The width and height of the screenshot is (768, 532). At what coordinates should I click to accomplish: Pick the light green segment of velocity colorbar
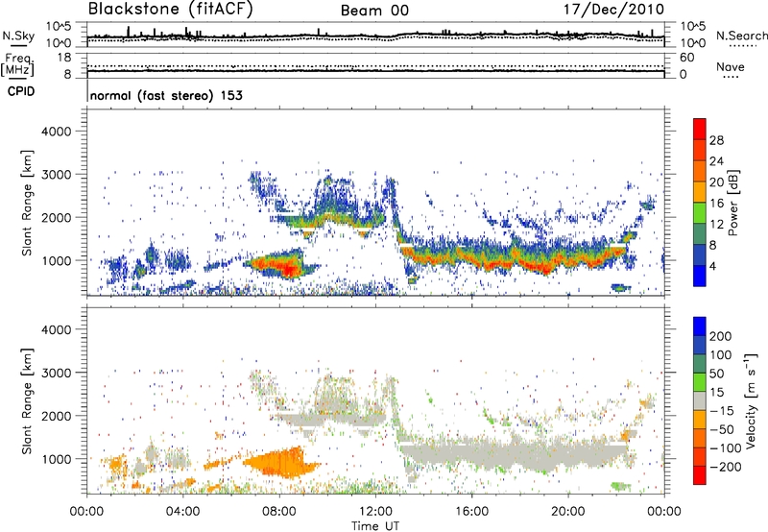click(700, 382)
